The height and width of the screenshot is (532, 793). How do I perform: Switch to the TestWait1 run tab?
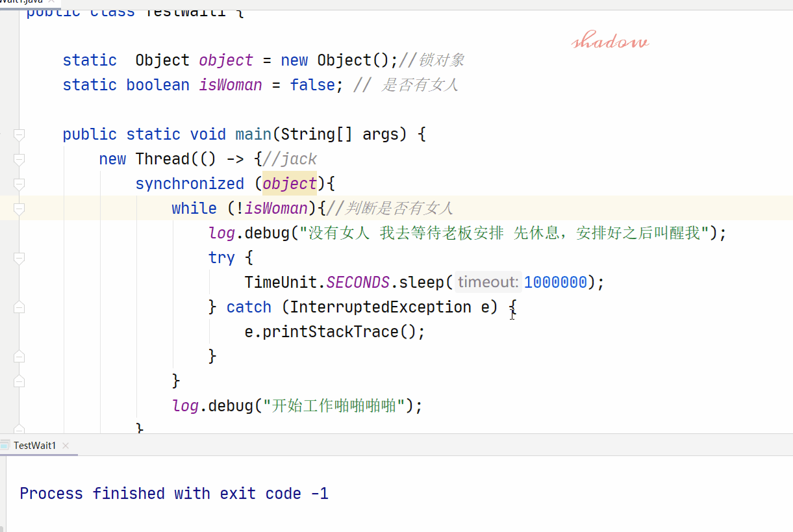tap(35, 446)
